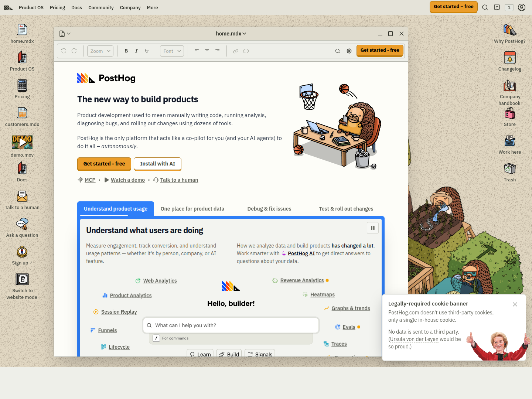Pause the feature slideshow

click(x=373, y=228)
